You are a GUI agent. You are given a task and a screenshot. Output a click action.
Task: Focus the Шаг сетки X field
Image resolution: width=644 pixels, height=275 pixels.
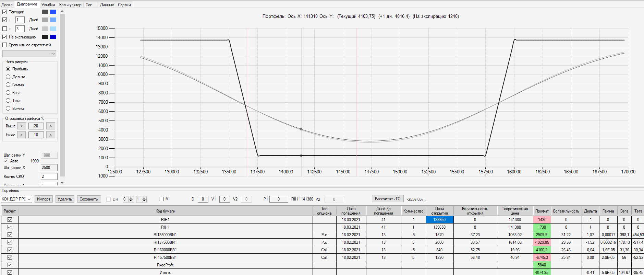click(49, 168)
